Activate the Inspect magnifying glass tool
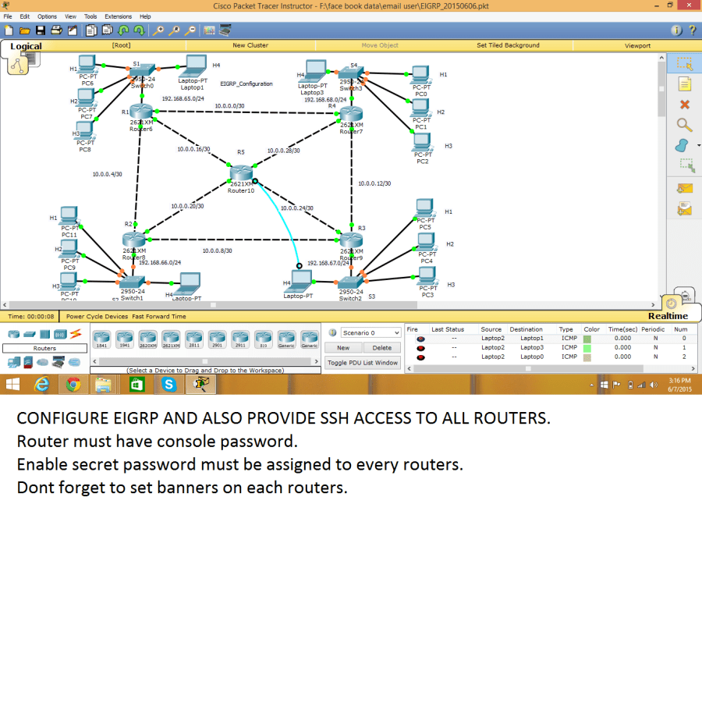The width and height of the screenshot is (702, 728). 684,125
